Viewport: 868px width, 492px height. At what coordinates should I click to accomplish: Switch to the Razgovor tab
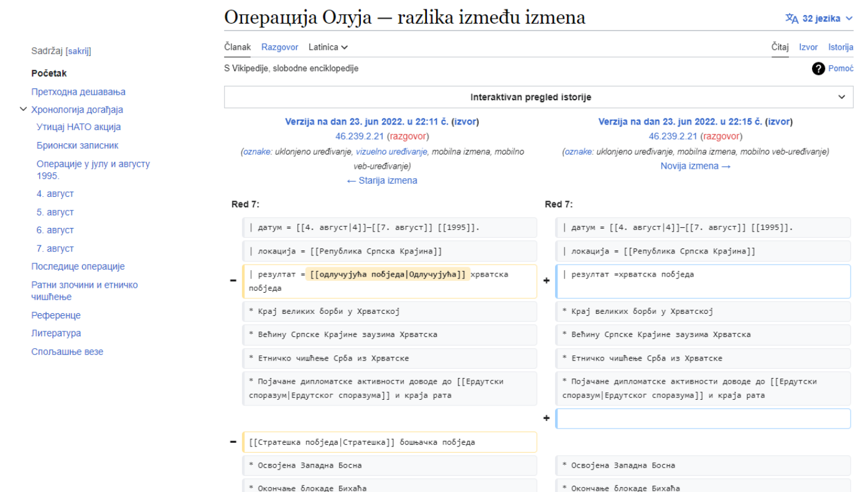(x=280, y=47)
